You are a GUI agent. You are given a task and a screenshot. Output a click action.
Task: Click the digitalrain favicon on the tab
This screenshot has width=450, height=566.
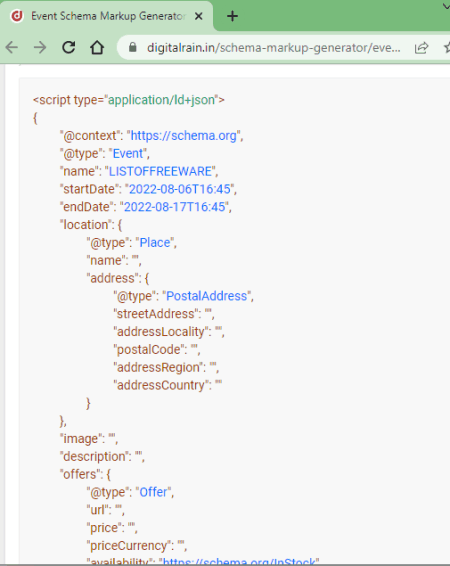pyautogui.click(x=17, y=16)
